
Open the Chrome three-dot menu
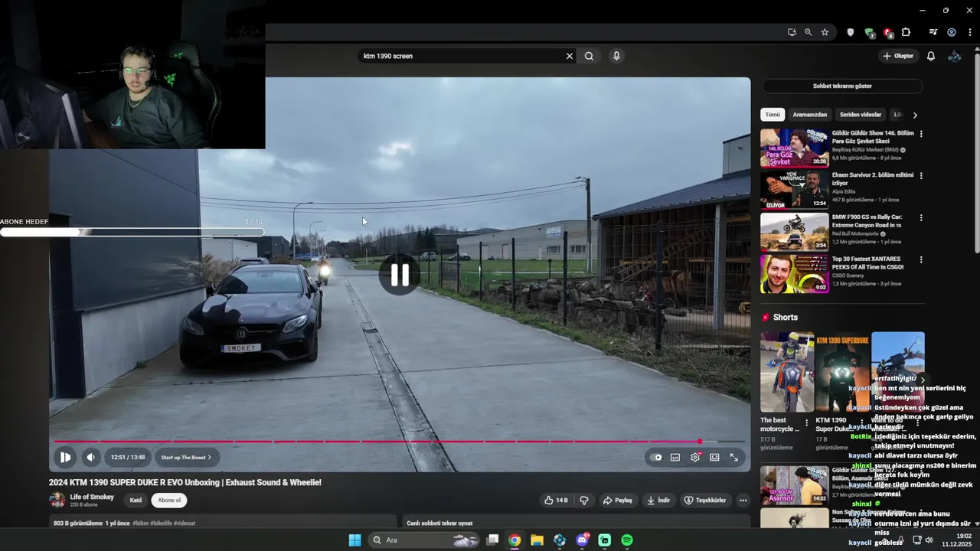(970, 32)
